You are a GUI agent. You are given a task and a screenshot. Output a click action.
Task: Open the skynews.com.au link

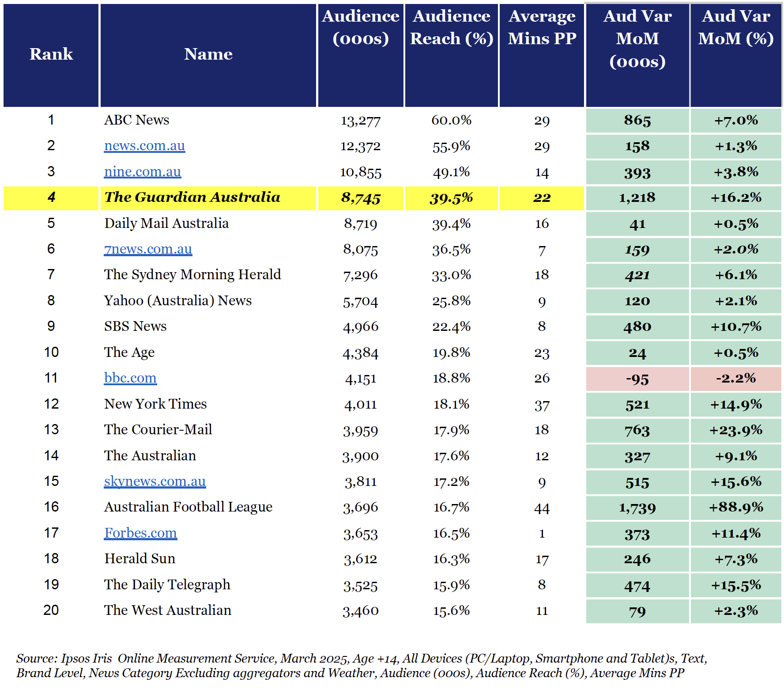tap(155, 481)
